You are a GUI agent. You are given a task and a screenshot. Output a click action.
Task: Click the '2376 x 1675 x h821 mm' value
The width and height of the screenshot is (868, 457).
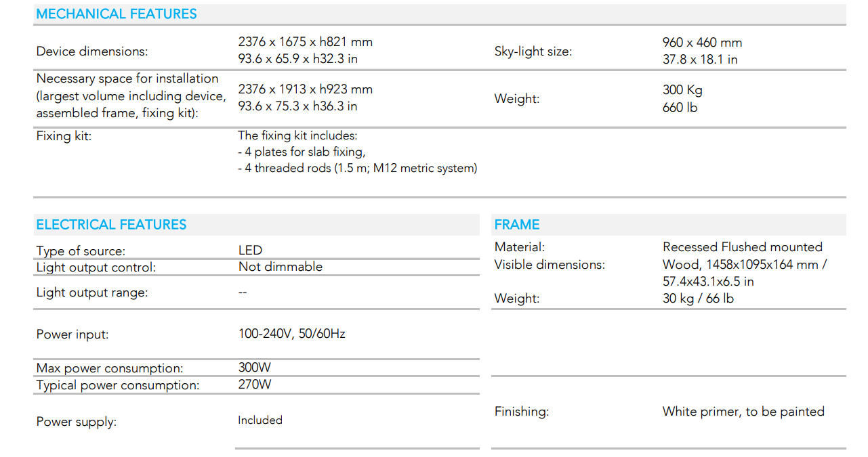click(x=306, y=42)
